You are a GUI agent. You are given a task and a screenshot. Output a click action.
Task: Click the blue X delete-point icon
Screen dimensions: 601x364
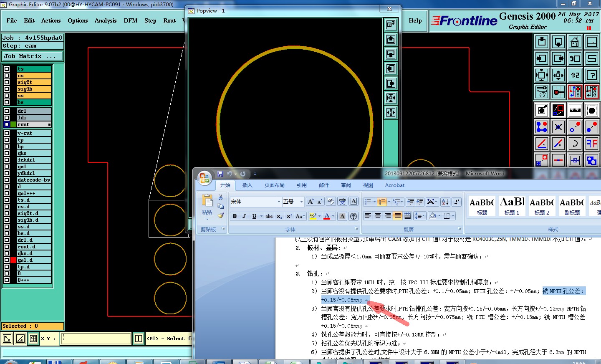(x=558, y=127)
